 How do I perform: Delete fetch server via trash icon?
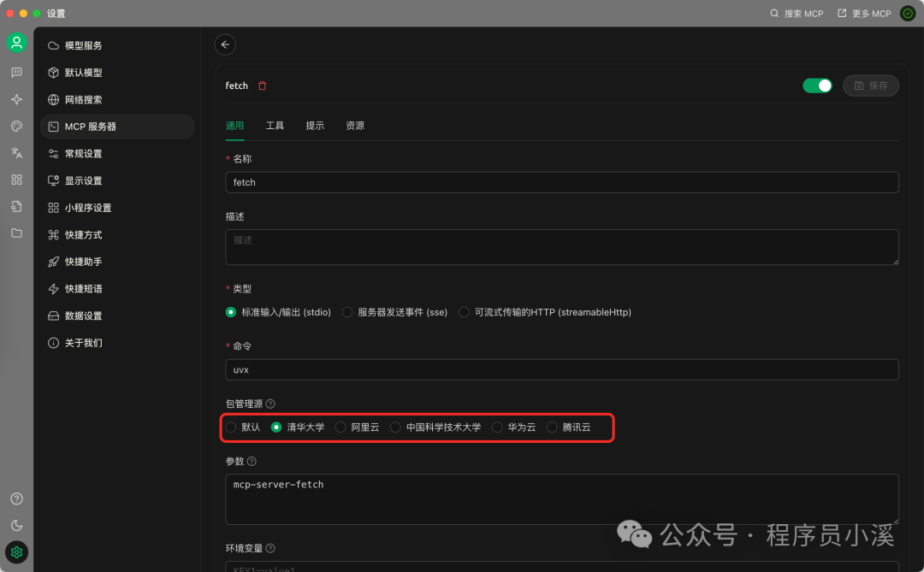pos(263,86)
